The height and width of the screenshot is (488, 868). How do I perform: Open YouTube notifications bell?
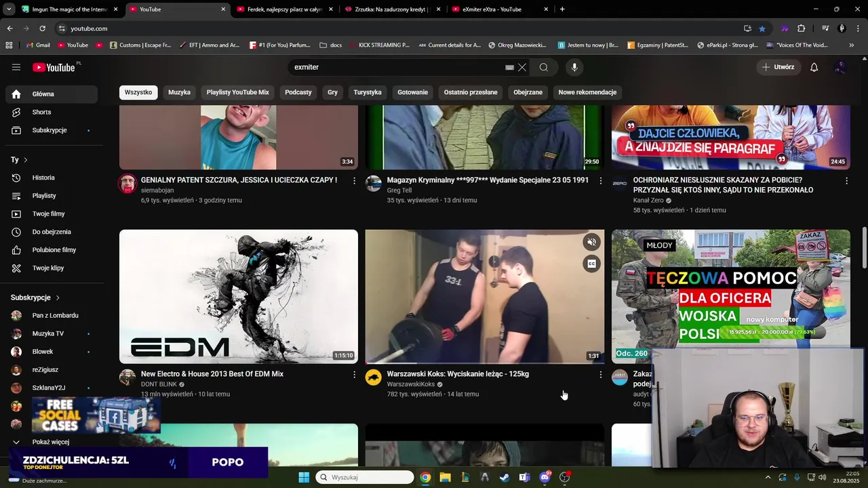(814, 67)
